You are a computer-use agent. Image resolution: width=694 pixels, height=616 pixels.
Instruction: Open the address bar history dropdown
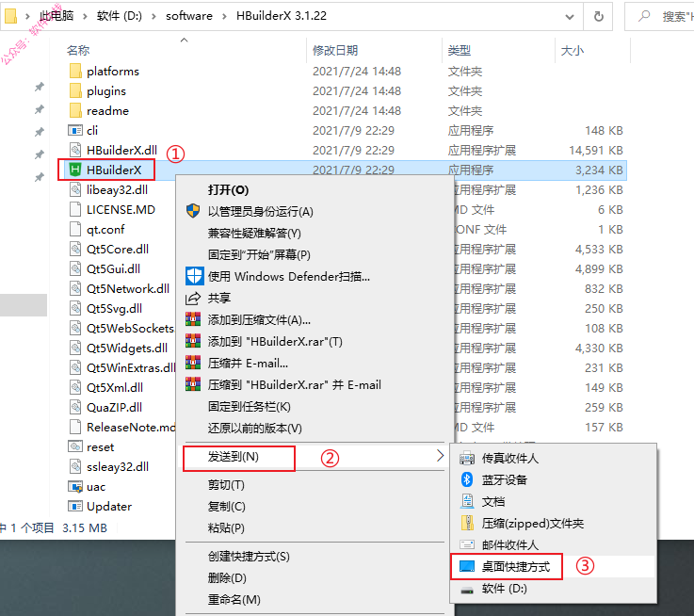tap(570, 17)
